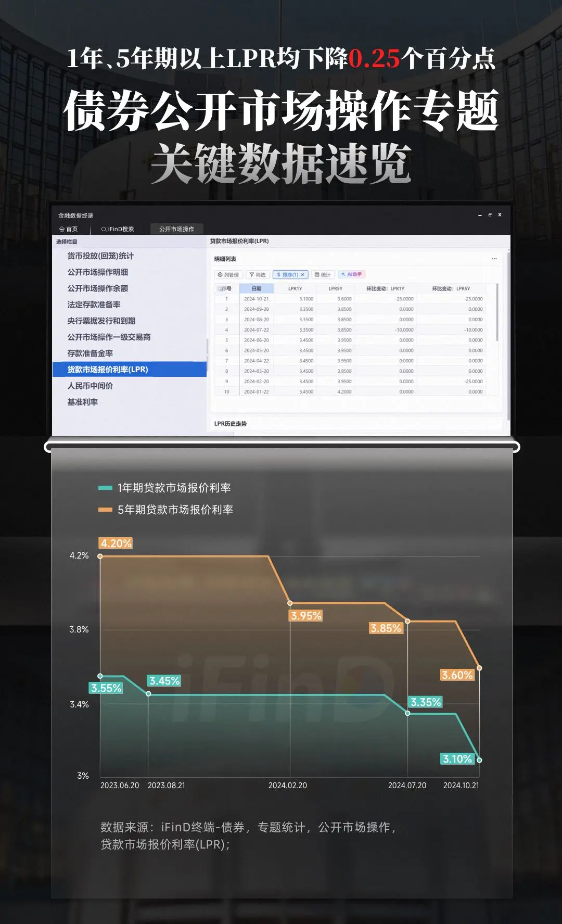Click the LPR历史走势 section header
The image size is (562, 924).
click(x=231, y=424)
